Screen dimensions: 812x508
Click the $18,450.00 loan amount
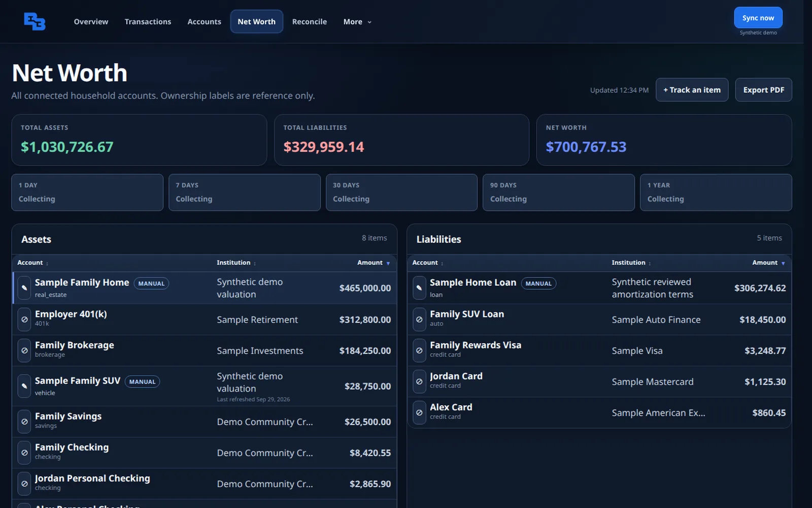tap(762, 320)
